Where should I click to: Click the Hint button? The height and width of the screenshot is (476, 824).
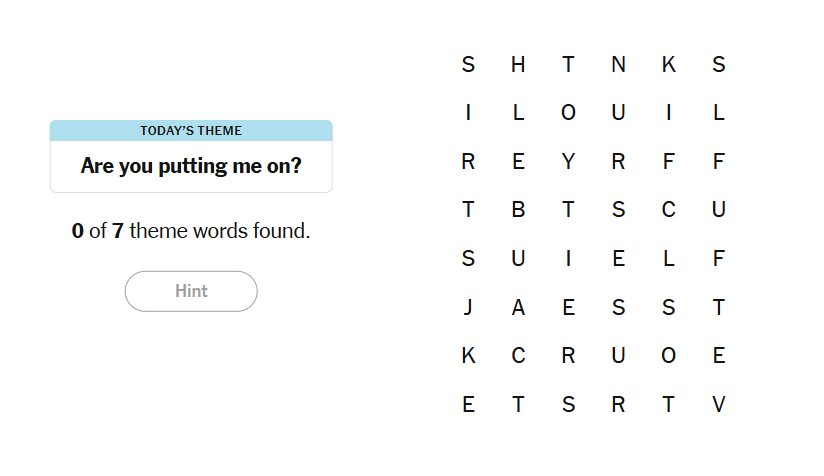[x=191, y=291]
